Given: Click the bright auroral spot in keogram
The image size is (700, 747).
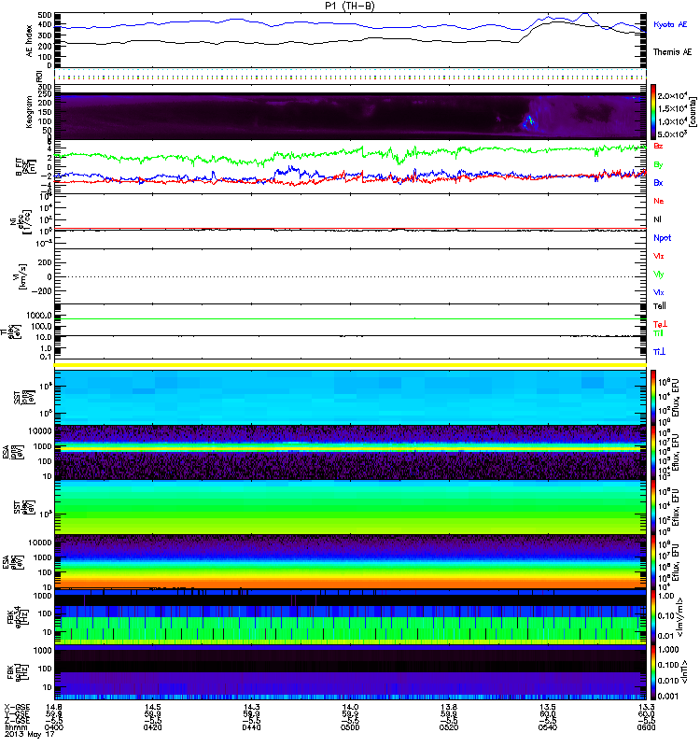Looking at the screenshot, I should click(529, 121).
